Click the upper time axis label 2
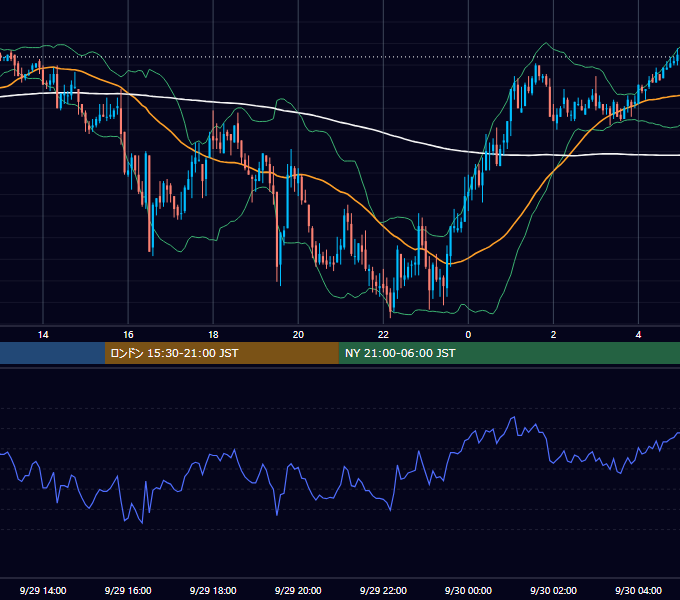680x600 pixels. tap(553, 335)
